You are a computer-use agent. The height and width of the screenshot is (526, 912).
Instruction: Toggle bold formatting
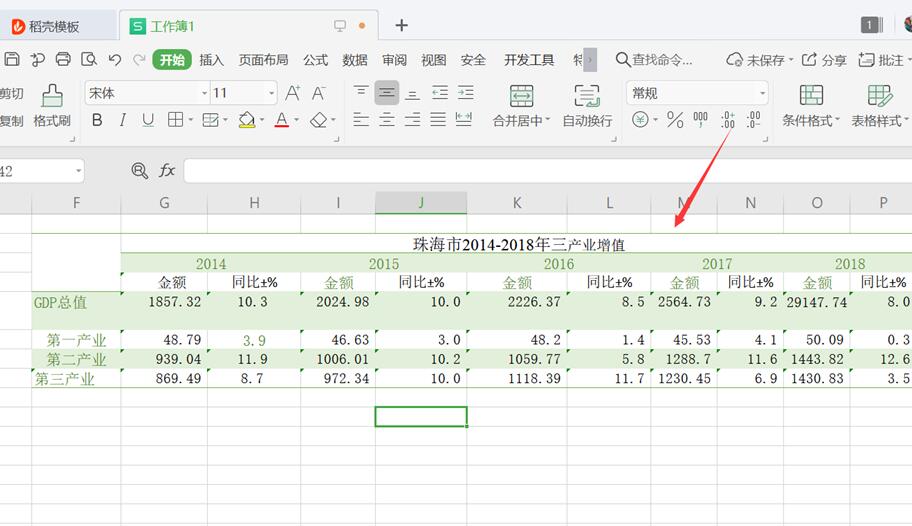[97, 120]
